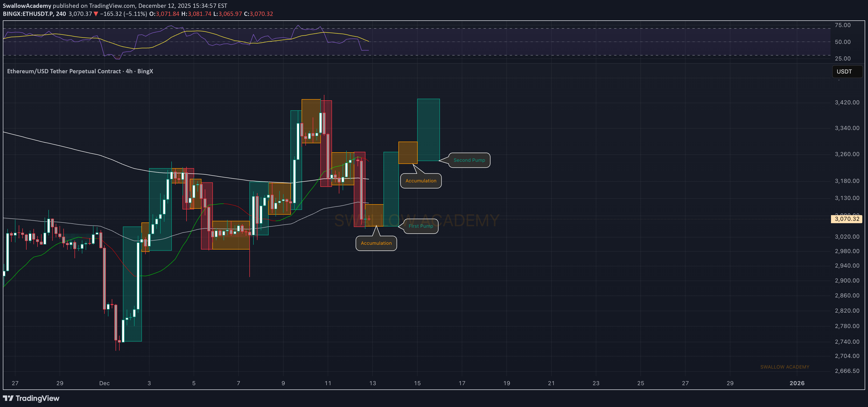Click the 2,666.50 price scale label
This screenshot has width=868, height=407.
click(847, 371)
